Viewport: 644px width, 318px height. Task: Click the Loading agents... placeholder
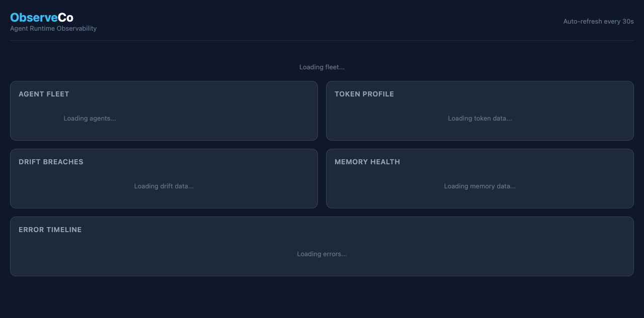(x=90, y=119)
